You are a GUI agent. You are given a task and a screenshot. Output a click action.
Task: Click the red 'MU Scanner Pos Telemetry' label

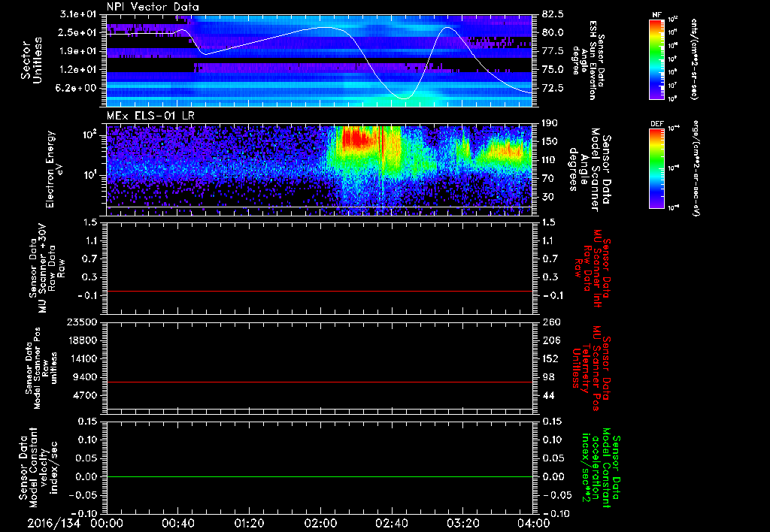592,368
